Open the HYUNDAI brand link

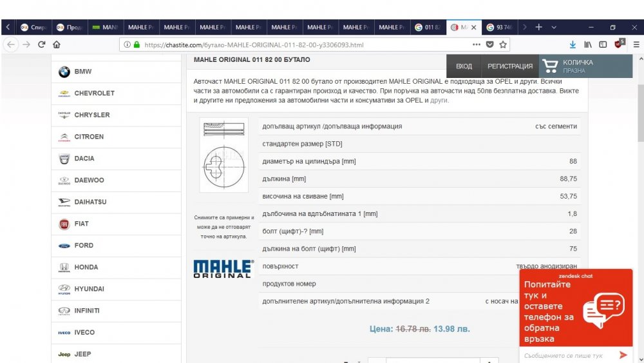(x=89, y=289)
